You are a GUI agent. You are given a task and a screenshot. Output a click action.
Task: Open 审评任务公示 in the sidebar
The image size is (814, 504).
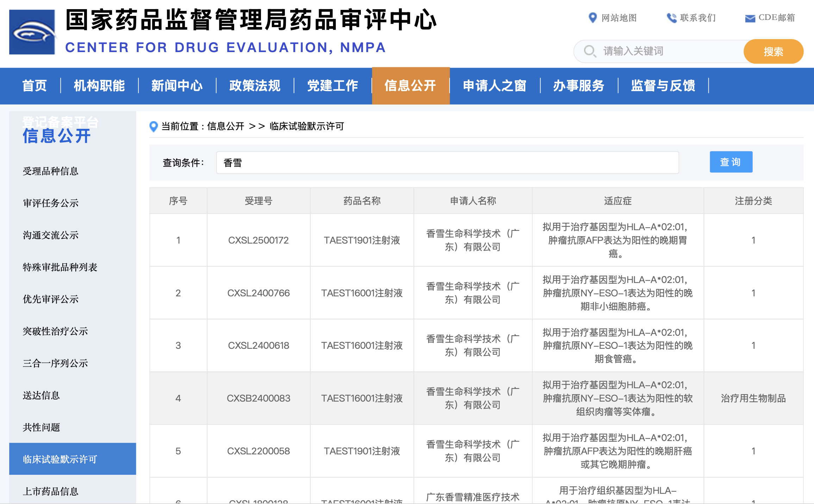(x=51, y=203)
